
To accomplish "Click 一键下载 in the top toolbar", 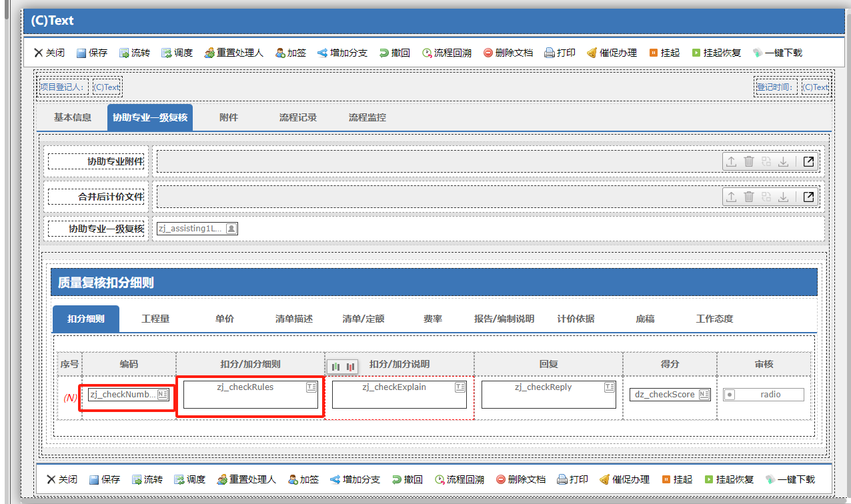I will 777,53.
